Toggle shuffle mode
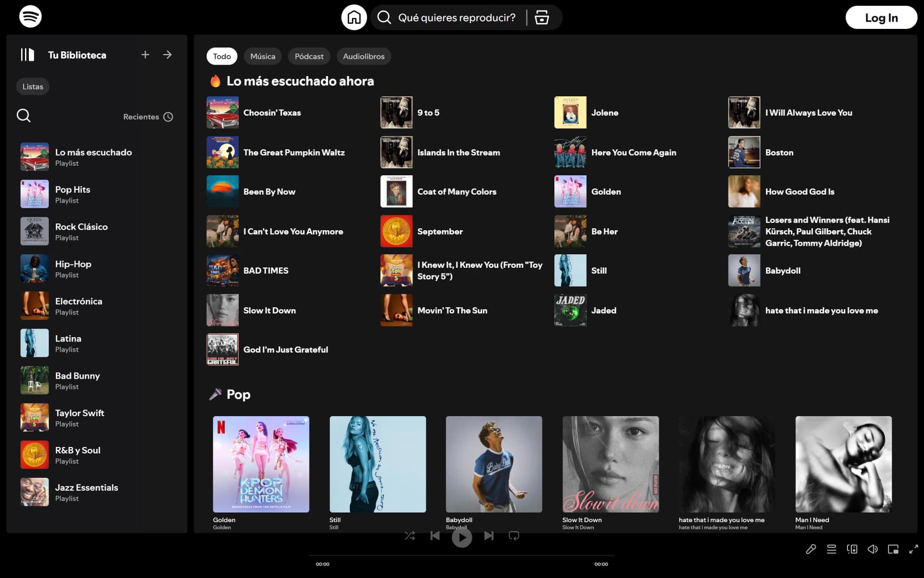Image resolution: width=924 pixels, height=578 pixels. click(x=410, y=536)
